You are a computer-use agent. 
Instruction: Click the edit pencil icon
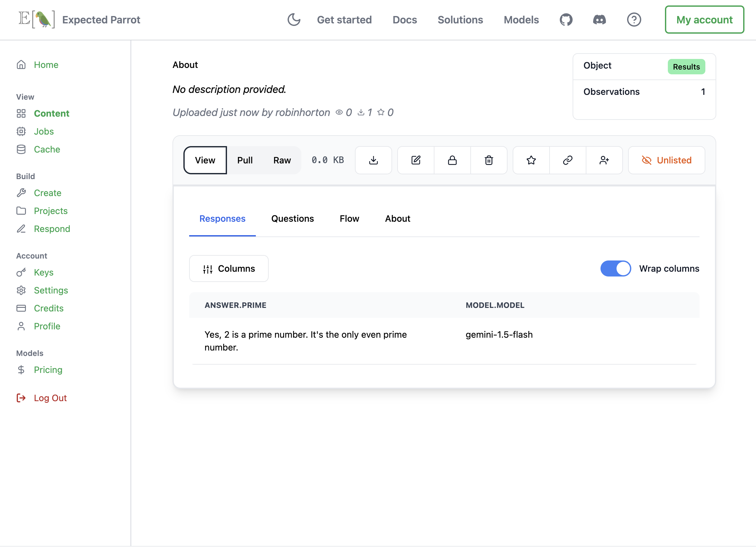415,160
